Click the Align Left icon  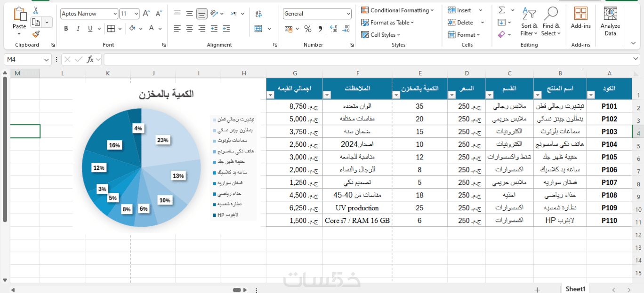(x=177, y=29)
